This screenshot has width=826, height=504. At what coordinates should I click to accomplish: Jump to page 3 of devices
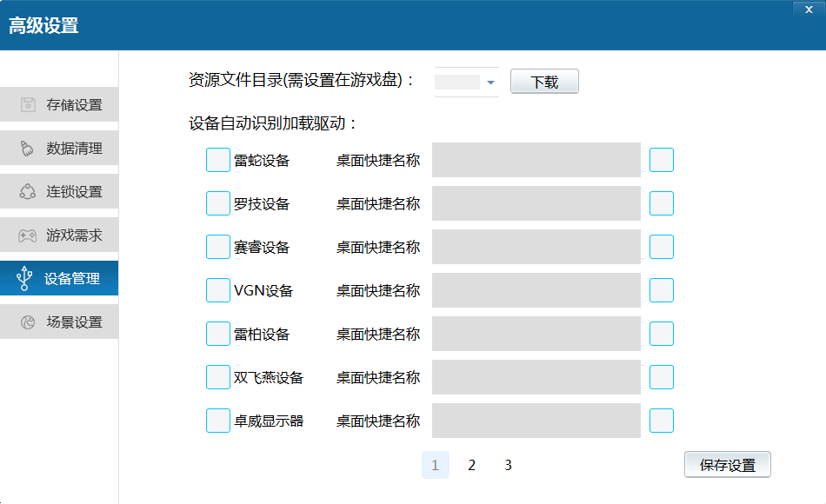point(508,465)
